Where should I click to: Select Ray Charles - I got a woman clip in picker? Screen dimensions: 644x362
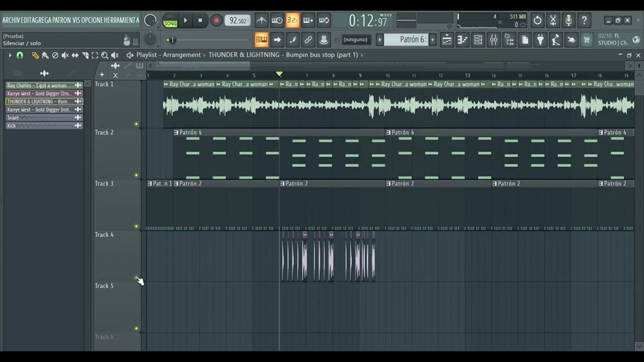click(x=44, y=85)
